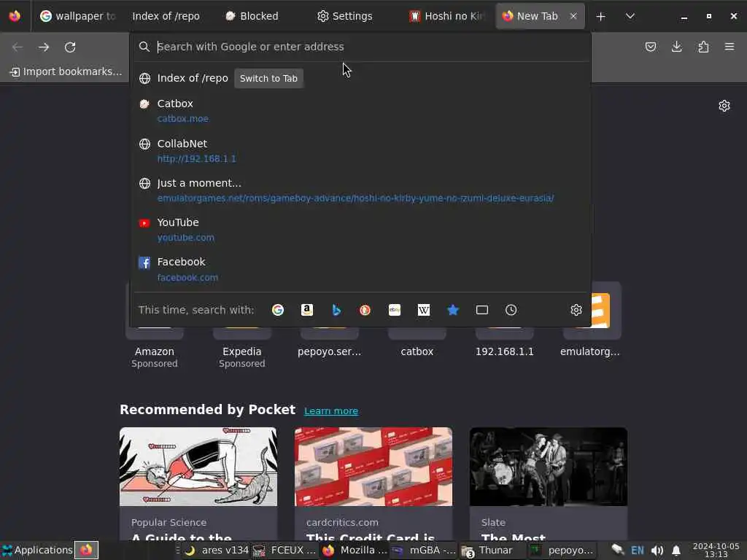Open the Save to Pocket icon
Image resolution: width=747 pixels, height=560 pixels.
point(650,47)
